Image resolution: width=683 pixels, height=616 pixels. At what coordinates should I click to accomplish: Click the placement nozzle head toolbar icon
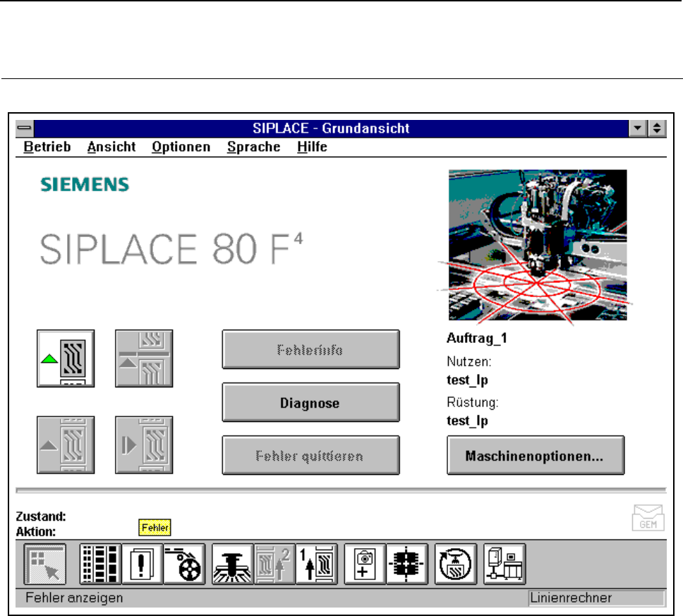coord(232,564)
